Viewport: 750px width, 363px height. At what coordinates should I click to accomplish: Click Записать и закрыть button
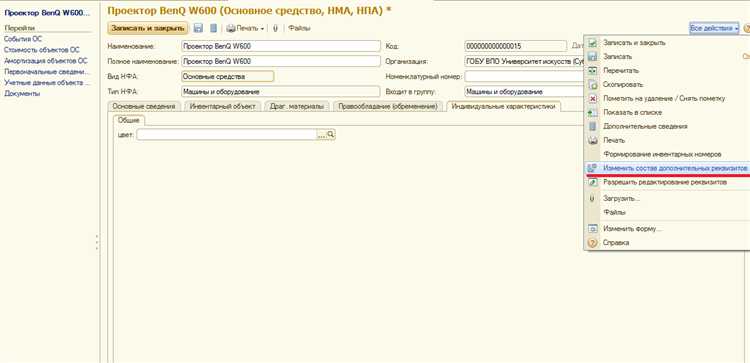point(148,28)
